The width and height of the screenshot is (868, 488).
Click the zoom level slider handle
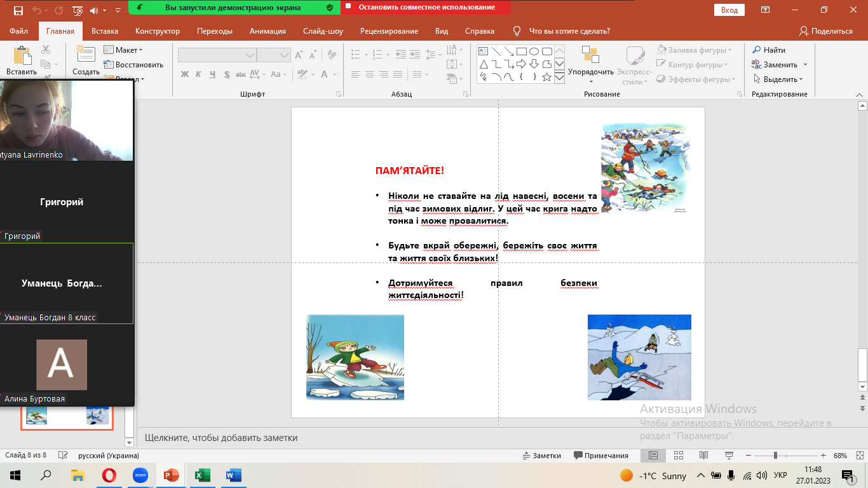pyautogui.click(x=775, y=456)
